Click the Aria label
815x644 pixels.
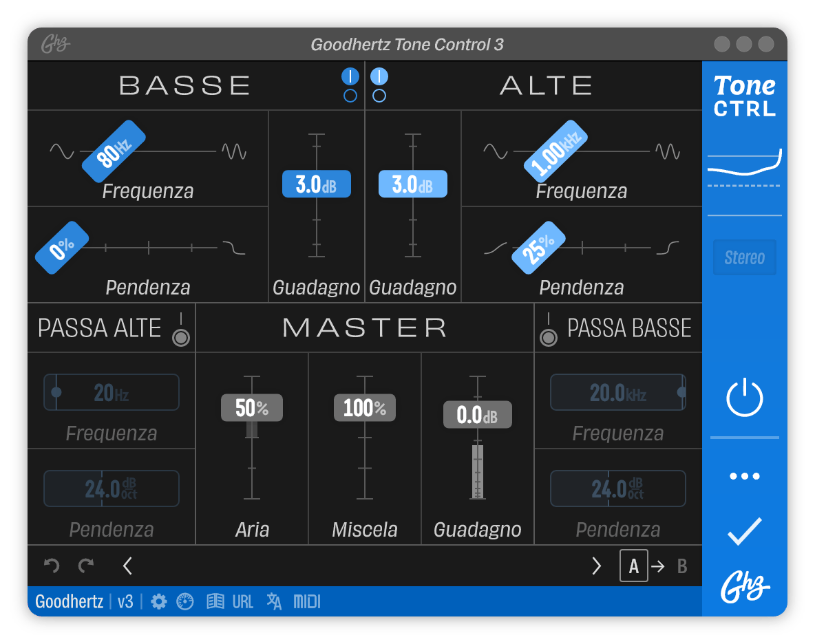tap(252, 530)
